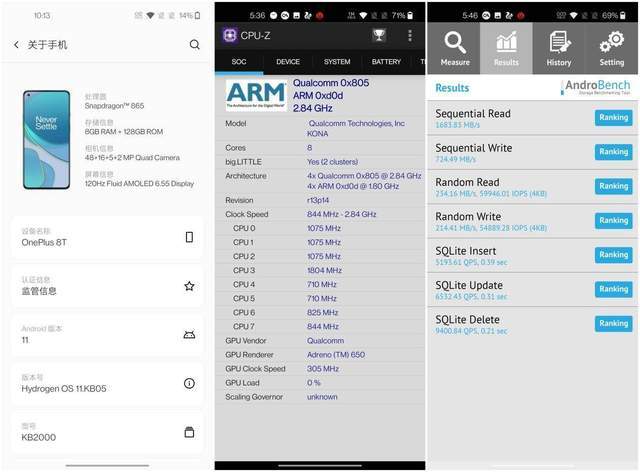The image size is (640, 472).
Task: Open the AndroBench Setting tab
Action: (x=611, y=47)
